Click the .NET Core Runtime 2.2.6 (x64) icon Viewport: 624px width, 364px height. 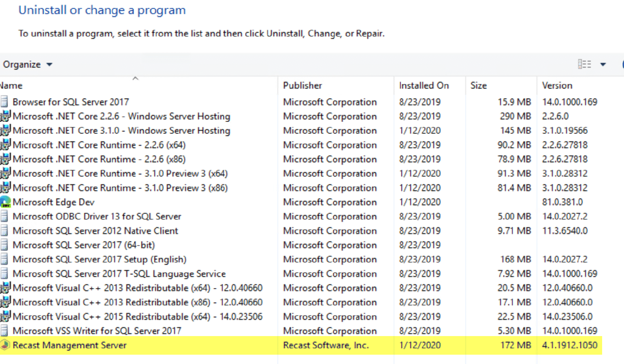click(5, 145)
